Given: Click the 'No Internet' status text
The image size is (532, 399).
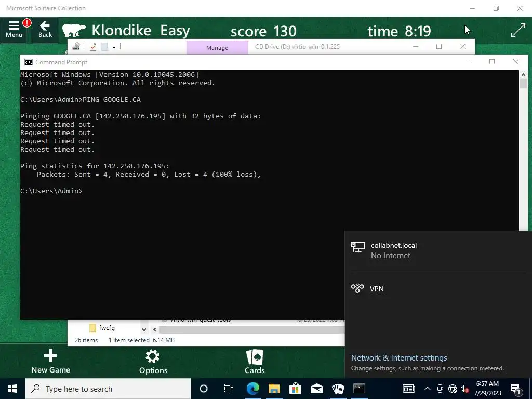Looking at the screenshot, I should [x=391, y=256].
